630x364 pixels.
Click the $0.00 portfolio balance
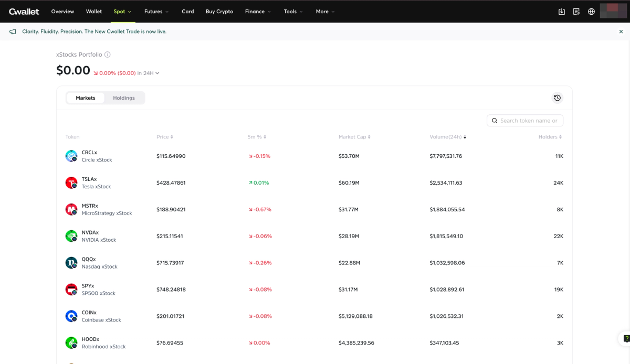pos(73,70)
